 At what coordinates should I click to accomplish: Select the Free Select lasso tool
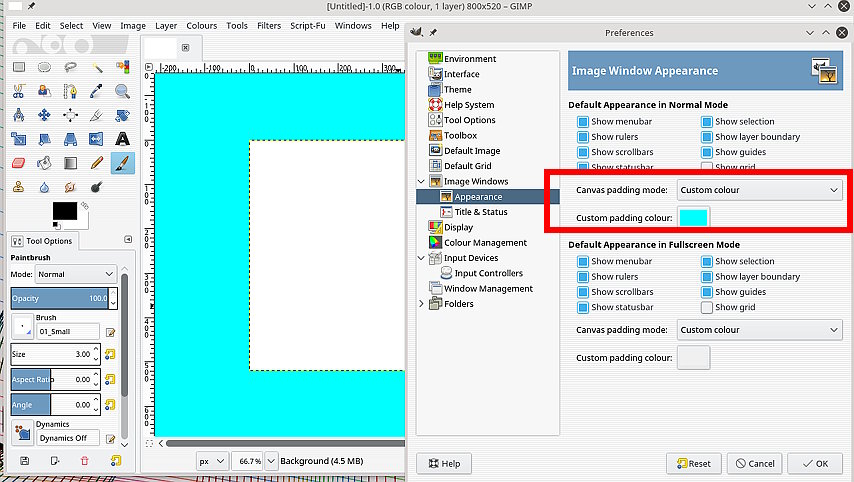click(x=70, y=67)
